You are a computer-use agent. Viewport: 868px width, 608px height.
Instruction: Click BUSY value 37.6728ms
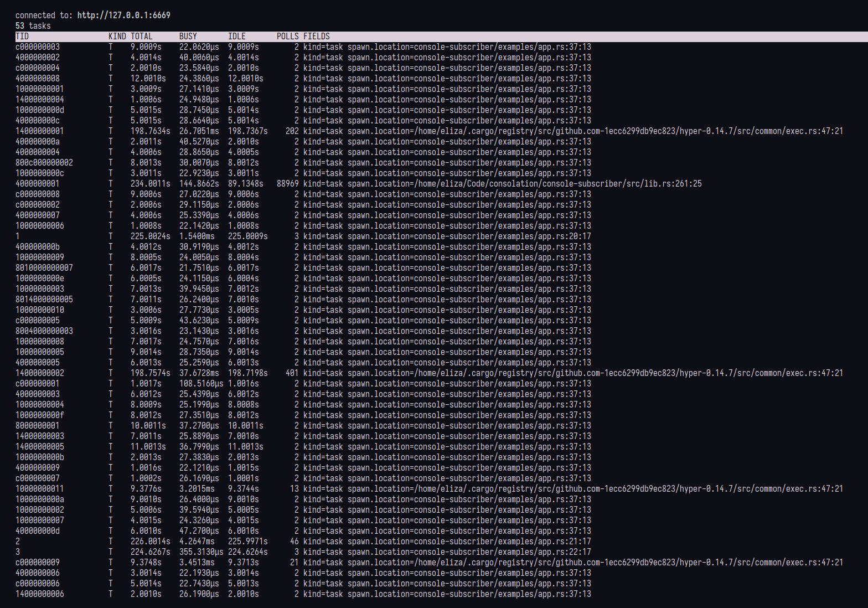[x=199, y=373]
